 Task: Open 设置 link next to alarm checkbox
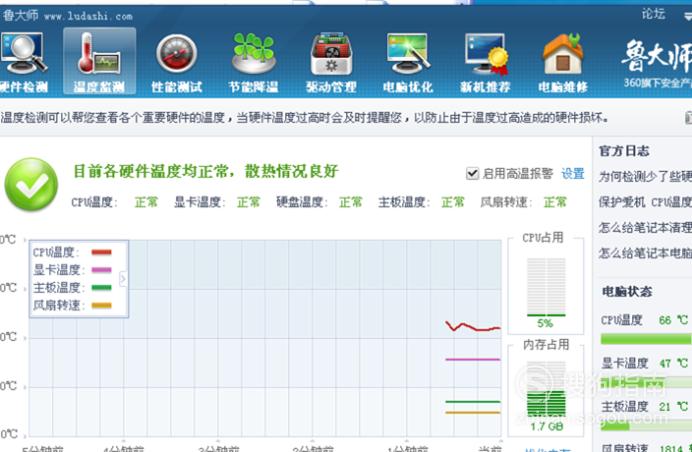pos(573,173)
